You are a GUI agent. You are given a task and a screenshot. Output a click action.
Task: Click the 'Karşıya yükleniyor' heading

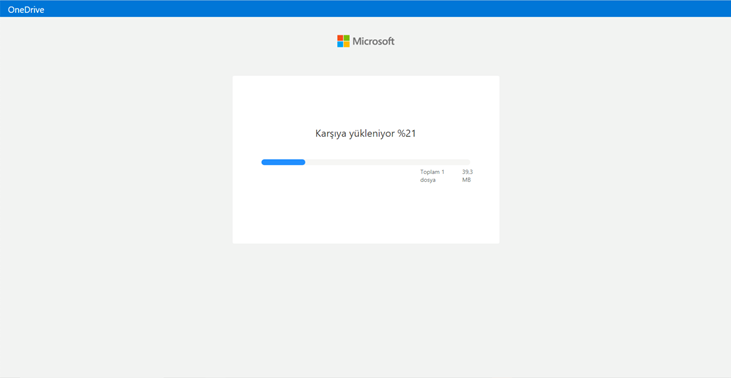point(355,134)
